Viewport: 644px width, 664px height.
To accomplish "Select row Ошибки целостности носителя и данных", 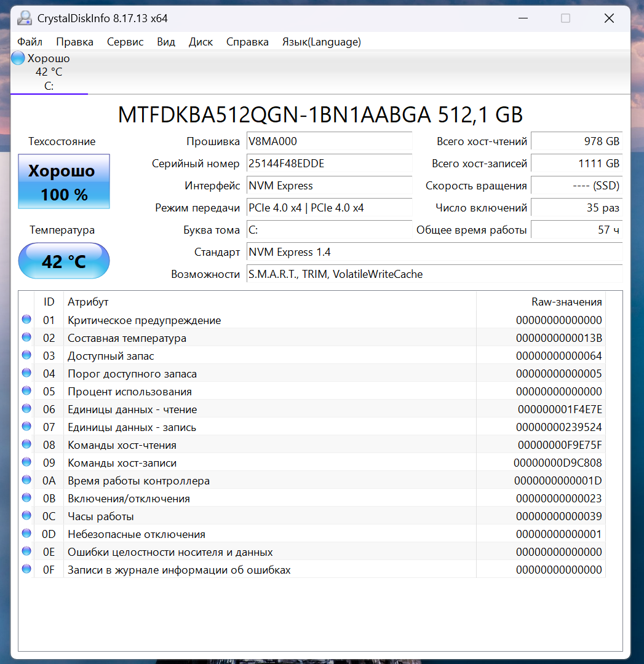I will [312, 551].
